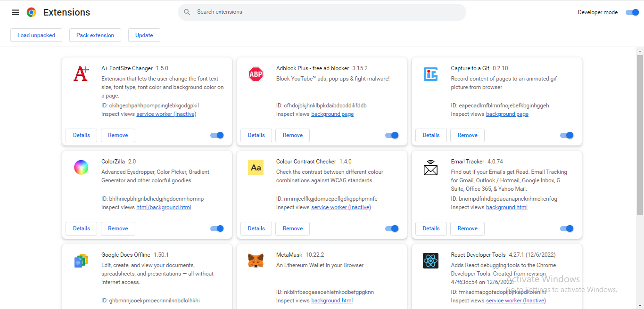Click the scrollbar up arrow
This screenshot has width=644, height=309.
[x=640, y=51]
